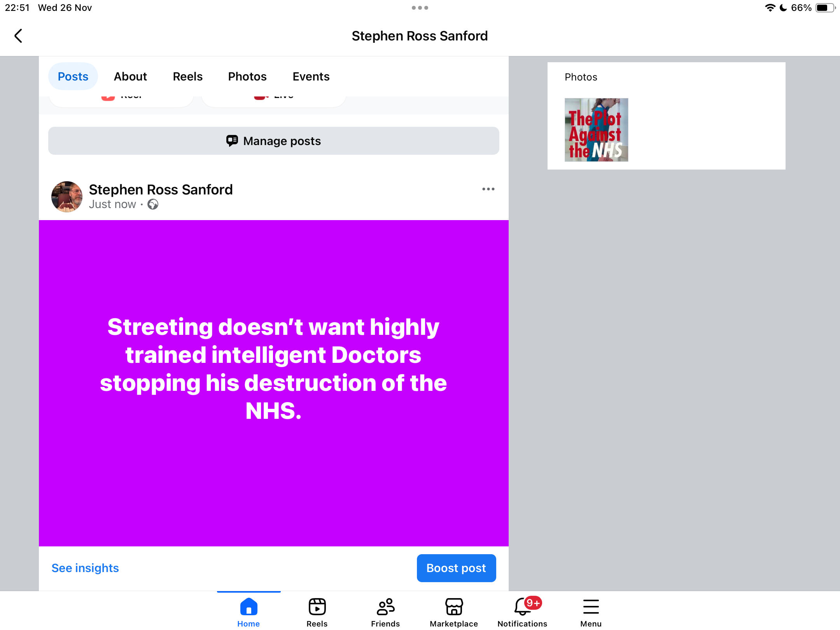Open the Friends icon
The image size is (840, 630).
pos(385,607)
